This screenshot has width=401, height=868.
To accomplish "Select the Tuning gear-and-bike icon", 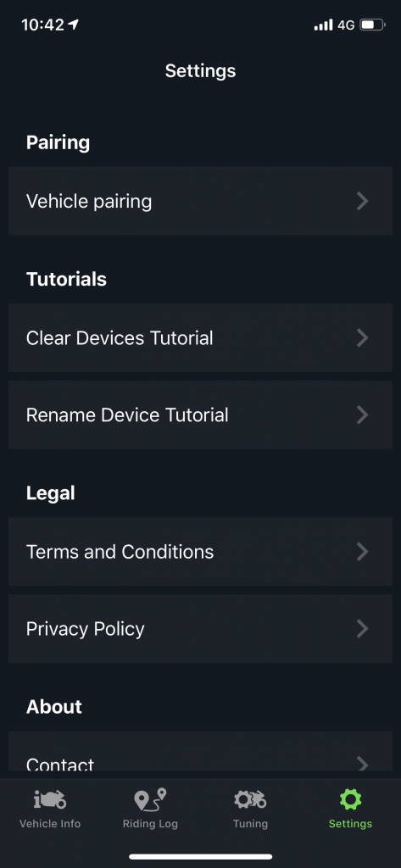I will pyautogui.click(x=250, y=799).
